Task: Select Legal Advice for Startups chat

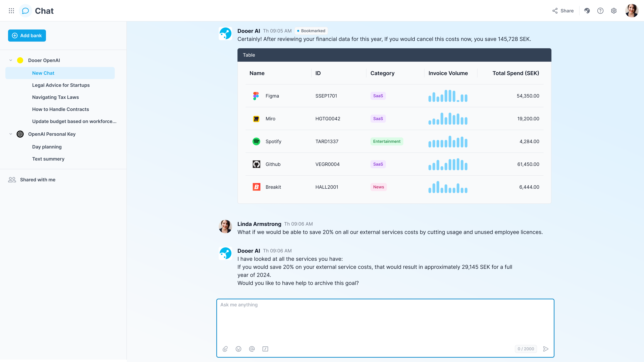Action: point(61,85)
